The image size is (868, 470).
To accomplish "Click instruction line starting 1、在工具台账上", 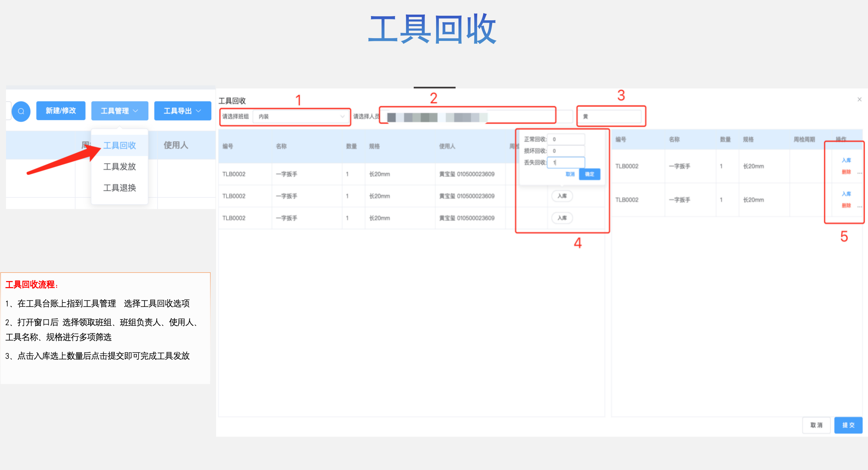I will (x=97, y=303).
